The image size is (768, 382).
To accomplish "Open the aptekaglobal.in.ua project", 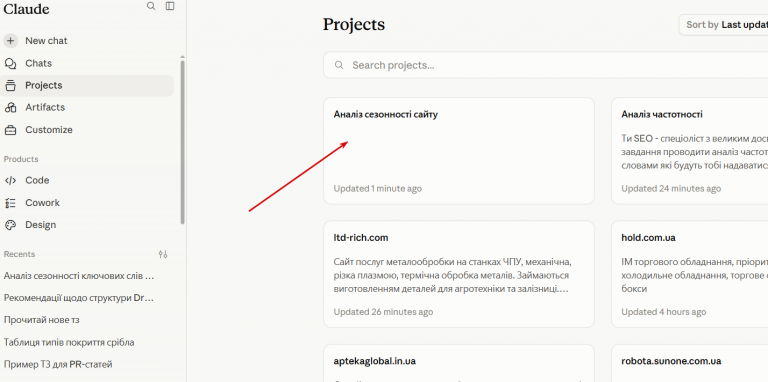I will pyautogui.click(x=459, y=363).
